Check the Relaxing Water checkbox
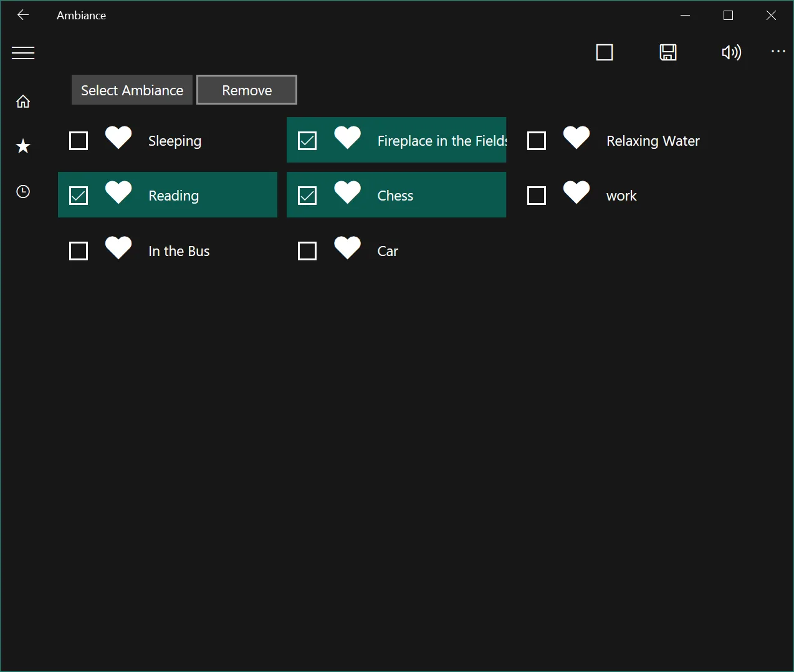Image resolution: width=794 pixels, height=672 pixels. [x=537, y=141]
